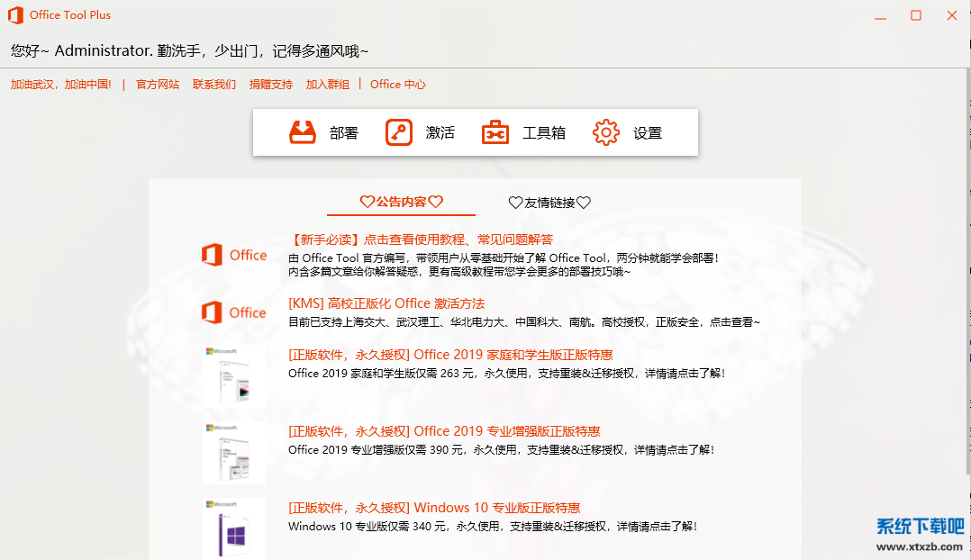Click greeting 您好~ Administrator text
The height and width of the screenshot is (560, 971).
(189, 50)
